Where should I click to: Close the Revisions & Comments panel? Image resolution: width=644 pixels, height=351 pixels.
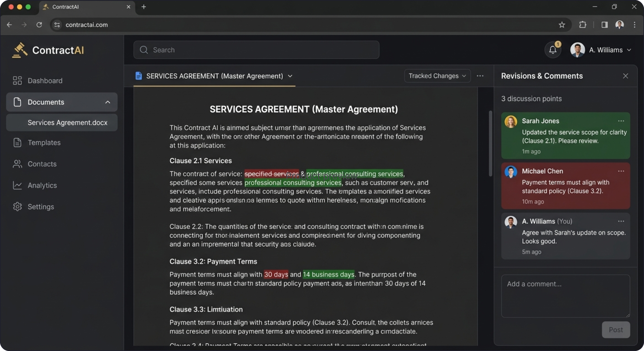626,76
